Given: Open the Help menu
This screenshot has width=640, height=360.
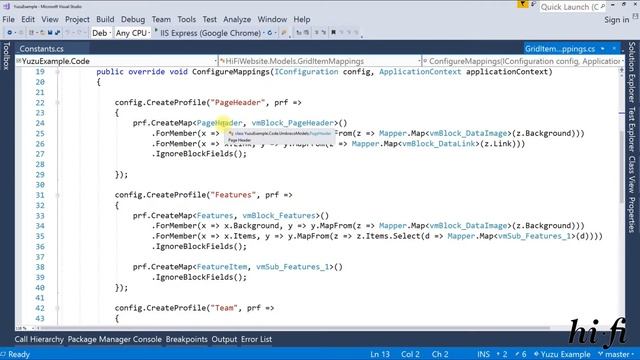Looking at the screenshot, I should coord(302,19).
